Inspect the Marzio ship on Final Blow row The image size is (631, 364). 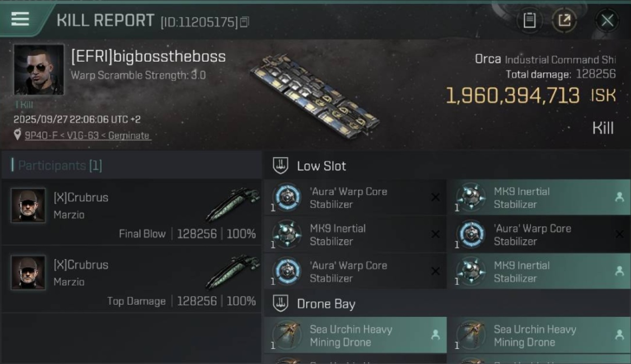(x=232, y=204)
